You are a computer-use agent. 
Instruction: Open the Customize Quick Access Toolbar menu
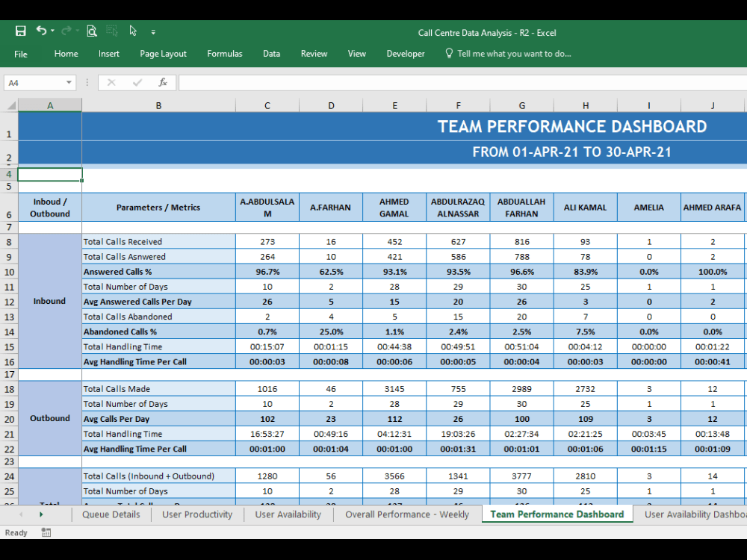point(155,31)
